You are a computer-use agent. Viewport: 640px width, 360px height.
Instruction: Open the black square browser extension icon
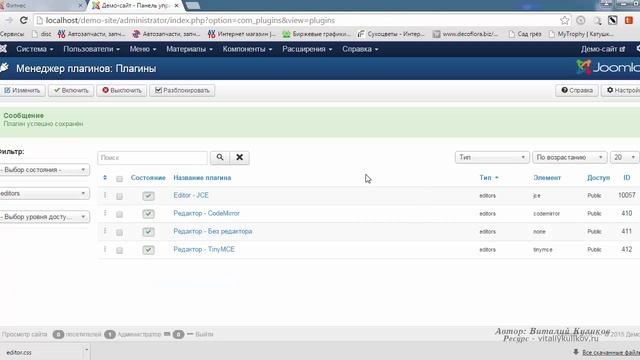pyautogui.click(x=613, y=20)
